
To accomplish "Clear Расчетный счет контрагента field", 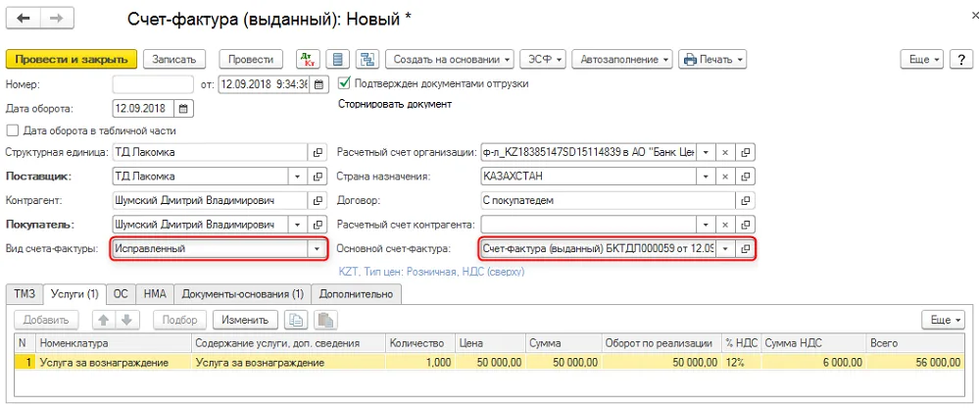I will pos(725,225).
